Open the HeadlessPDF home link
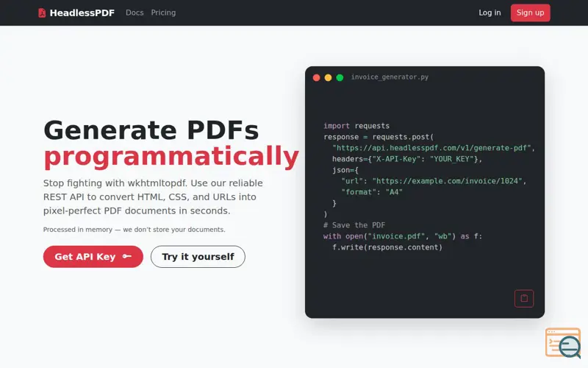 pos(76,13)
